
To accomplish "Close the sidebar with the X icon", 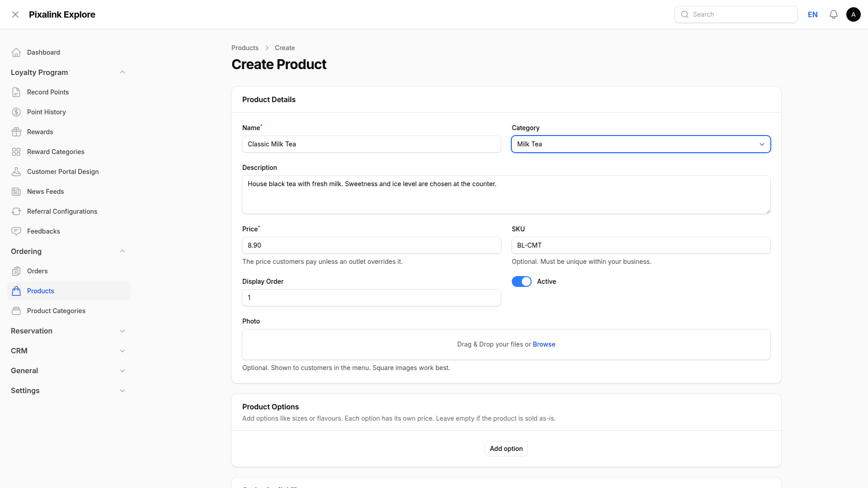I will [15, 14].
